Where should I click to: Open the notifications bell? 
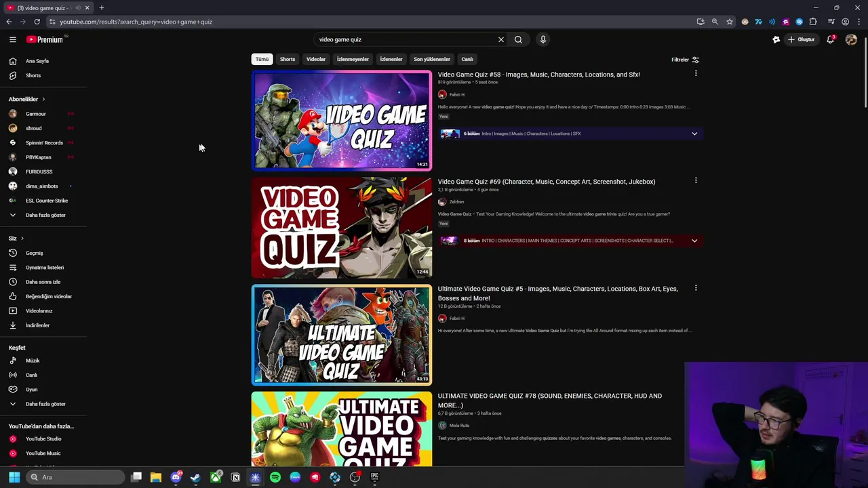tap(831, 39)
